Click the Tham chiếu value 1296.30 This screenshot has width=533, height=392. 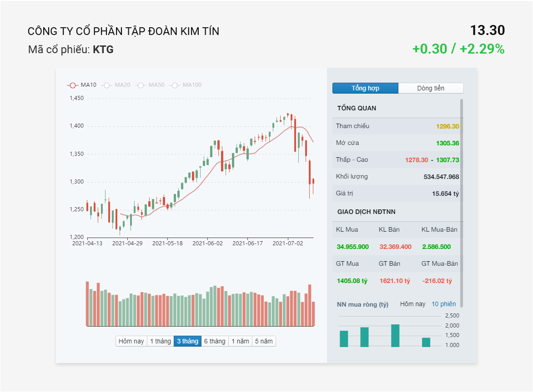tap(448, 126)
